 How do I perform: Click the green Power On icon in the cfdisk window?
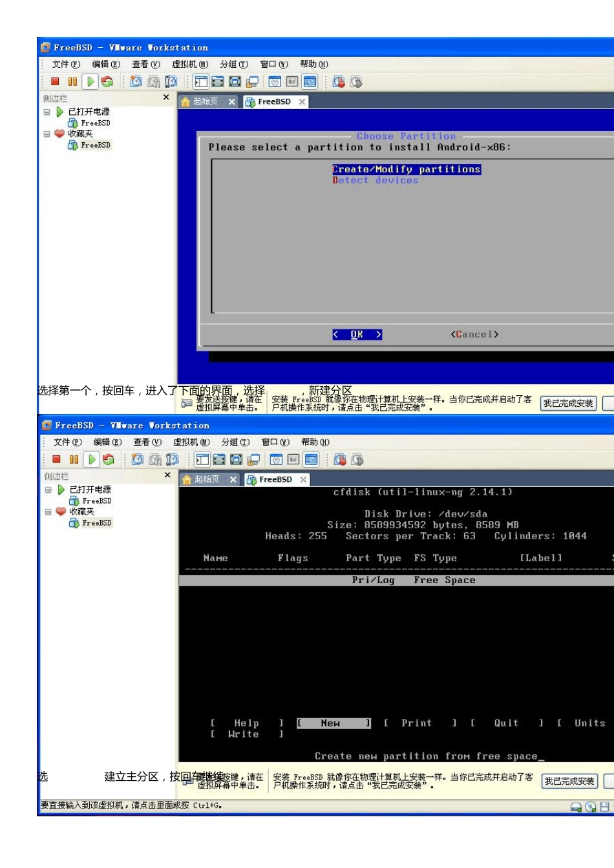[x=92, y=459]
